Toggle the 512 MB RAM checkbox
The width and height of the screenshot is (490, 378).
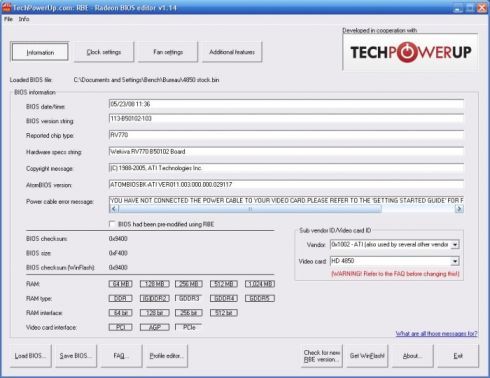pos(224,284)
